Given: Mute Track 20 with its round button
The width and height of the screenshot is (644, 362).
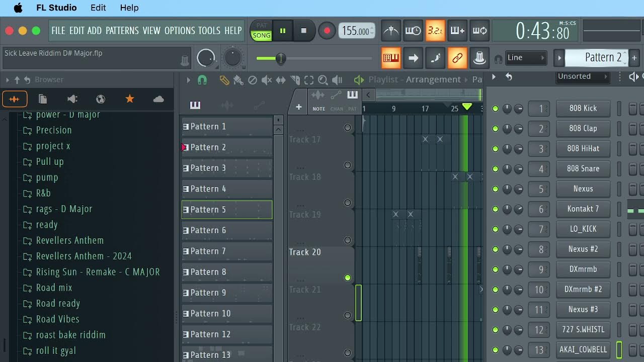Looking at the screenshot, I should coord(348,278).
